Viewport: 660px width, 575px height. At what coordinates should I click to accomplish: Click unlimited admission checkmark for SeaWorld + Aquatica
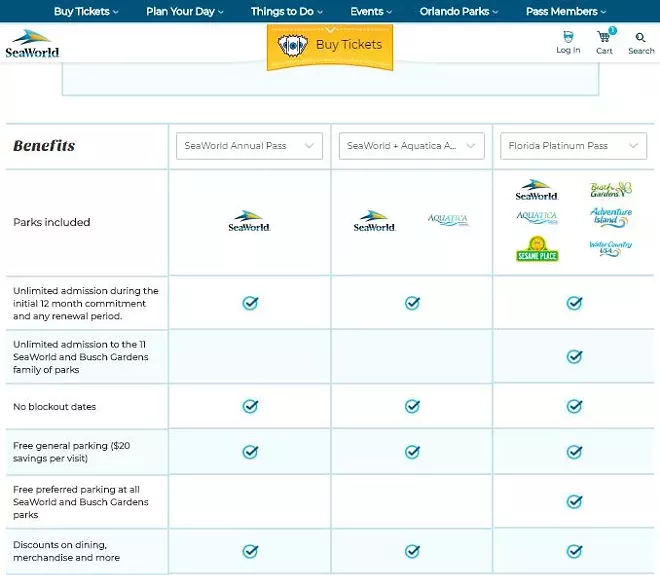412,303
